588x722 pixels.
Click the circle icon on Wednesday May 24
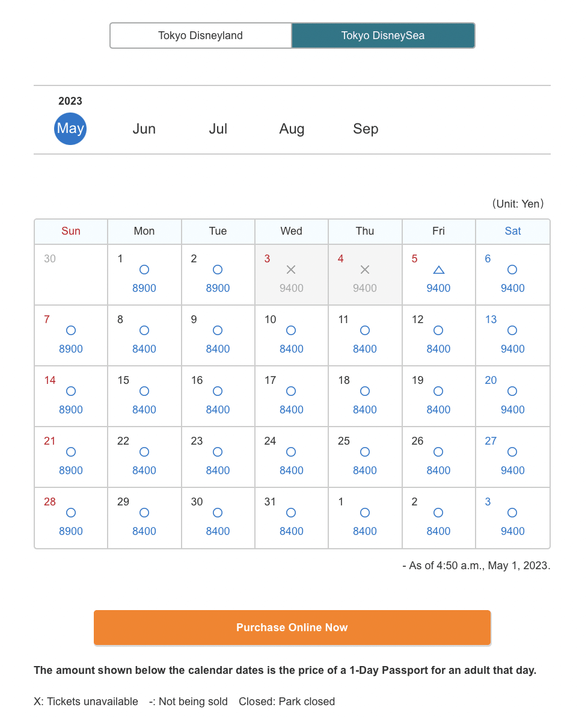tap(291, 452)
